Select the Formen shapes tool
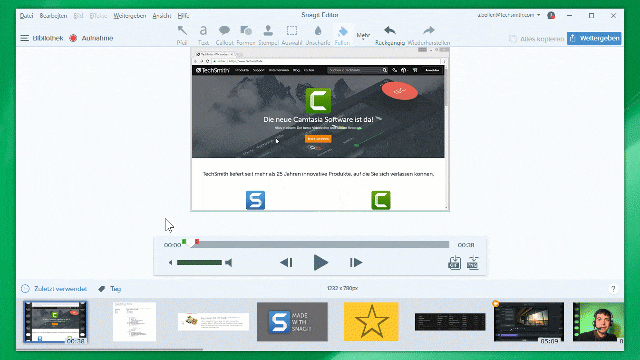 point(246,34)
